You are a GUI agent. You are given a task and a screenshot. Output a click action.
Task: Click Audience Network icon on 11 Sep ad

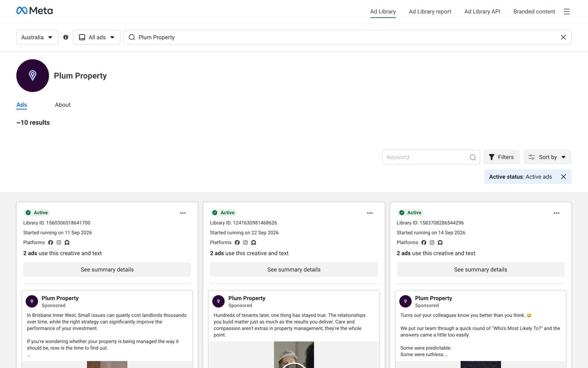[67, 243]
